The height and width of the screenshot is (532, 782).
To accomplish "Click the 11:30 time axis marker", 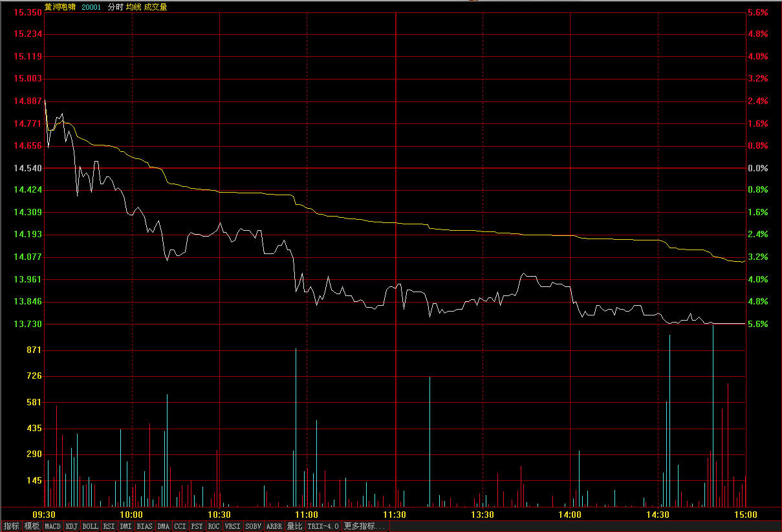I will pos(395,515).
